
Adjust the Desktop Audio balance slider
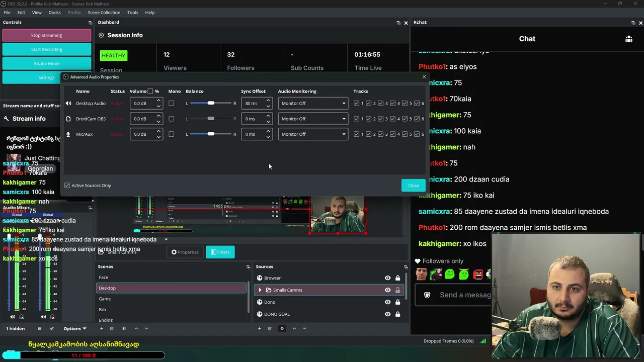point(211,104)
